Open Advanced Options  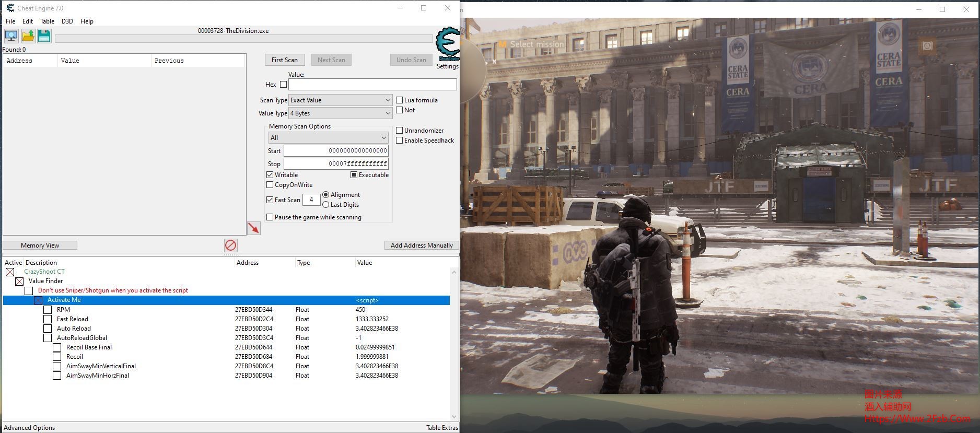29,428
